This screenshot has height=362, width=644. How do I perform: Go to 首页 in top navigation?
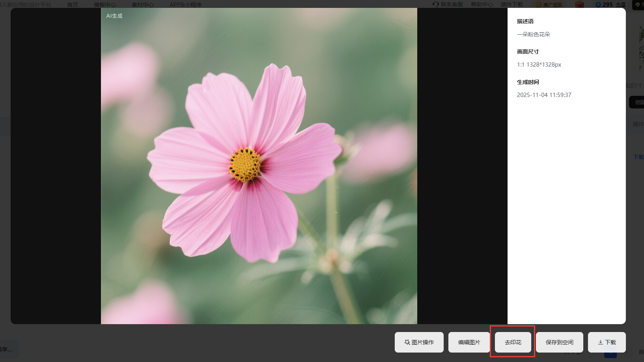pos(73,5)
